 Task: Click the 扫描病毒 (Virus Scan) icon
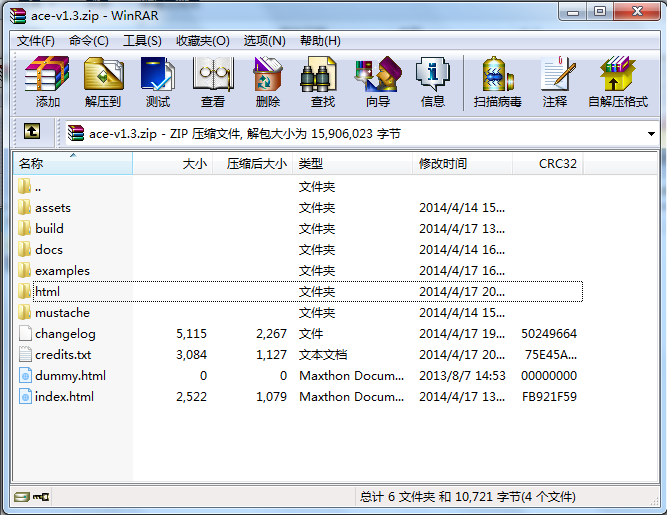tap(498, 74)
